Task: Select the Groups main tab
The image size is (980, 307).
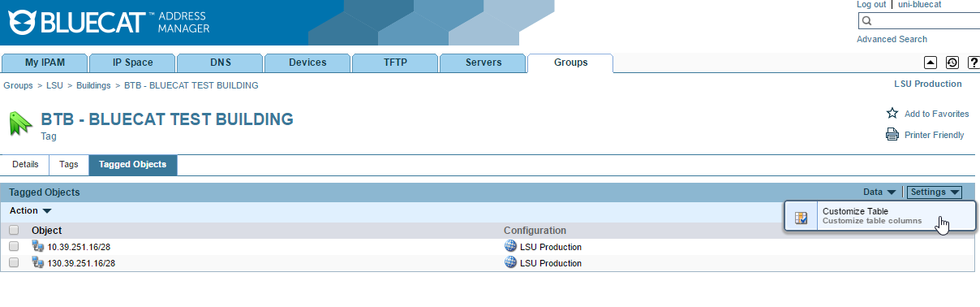Action: click(x=570, y=63)
